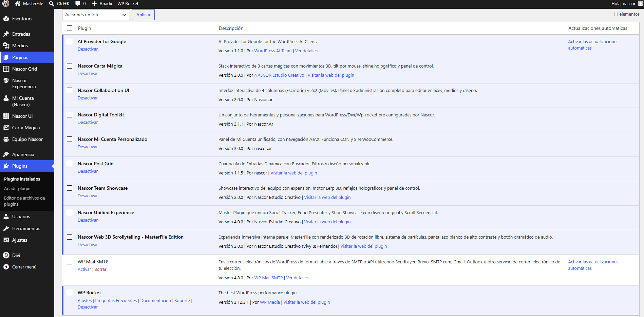This screenshot has height=317, width=644.
Task: Open WP Rocket in the admin bar
Action: pyautogui.click(x=128, y=4)
